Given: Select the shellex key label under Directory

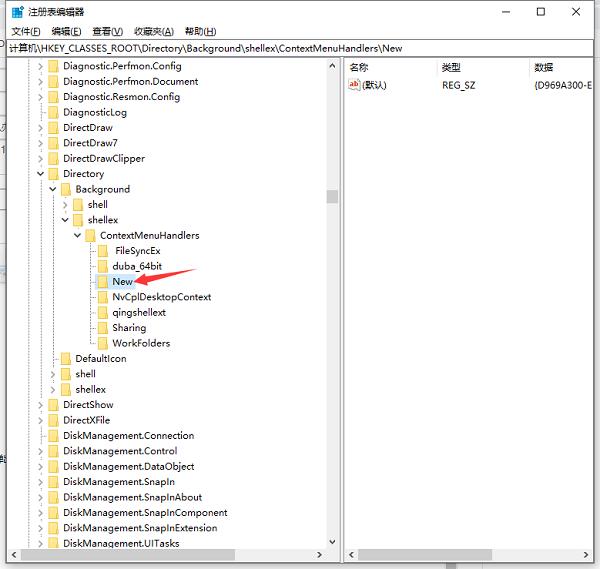Looking at the screenshot, I should click(x=90, y=389).
